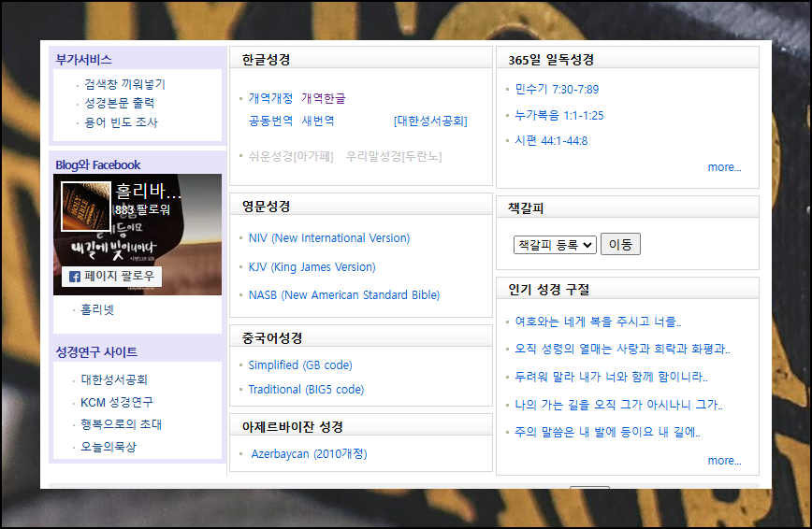The height and width of the screenshot is (529, 812).
Task: Open verse 주의 말씀은 내 발에 등이요 내 길에..
Action: (607, 432)
